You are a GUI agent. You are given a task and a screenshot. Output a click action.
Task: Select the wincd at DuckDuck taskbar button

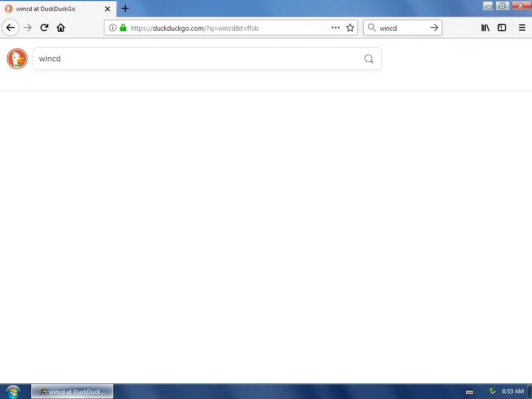click(72, 392)
